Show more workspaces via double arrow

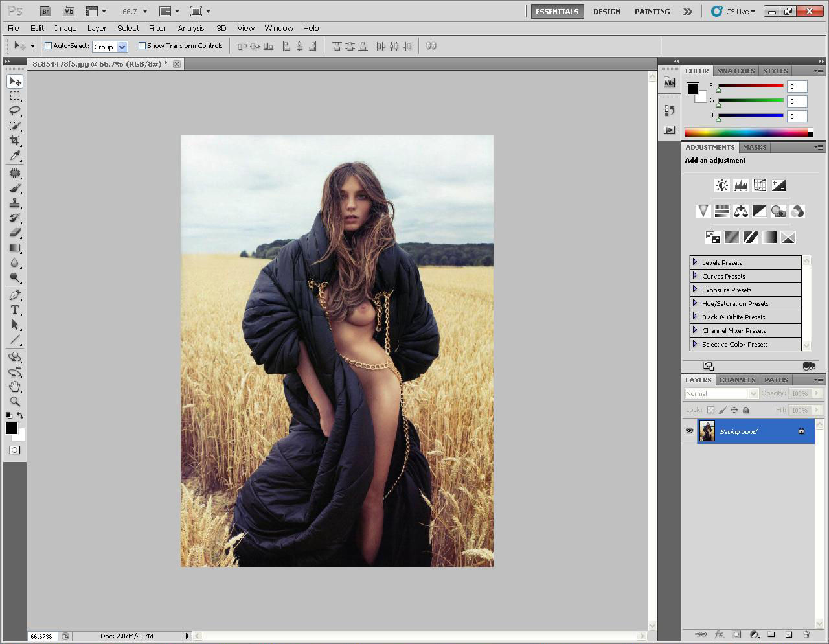coord(688,11)
